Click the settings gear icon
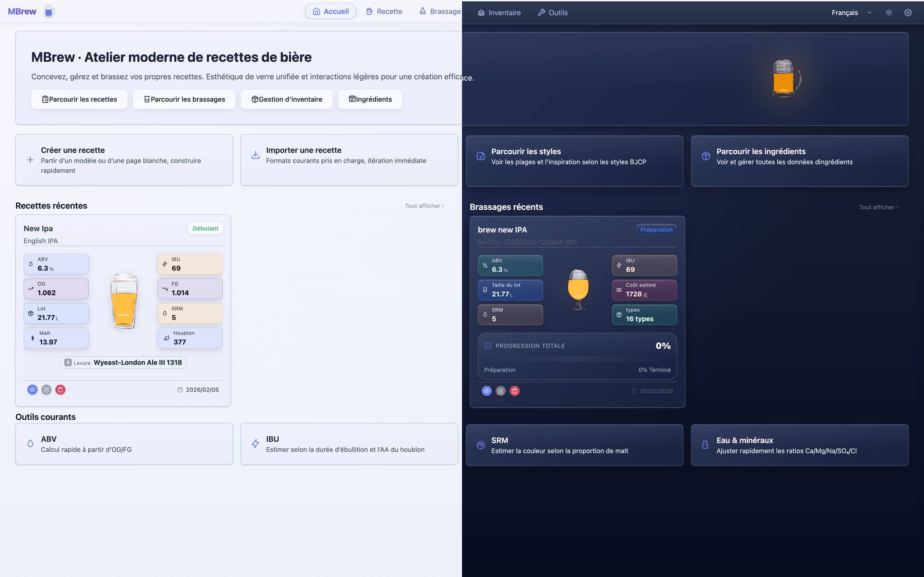The height and width of the screenshot is (577, 924). pyautogui.click(x=908, y=13)
